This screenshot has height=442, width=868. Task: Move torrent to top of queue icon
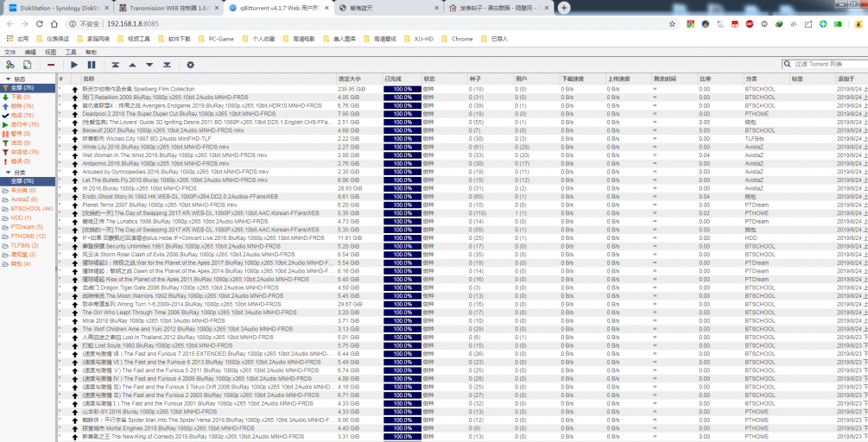pyautogui.click(x=114, y=65)
